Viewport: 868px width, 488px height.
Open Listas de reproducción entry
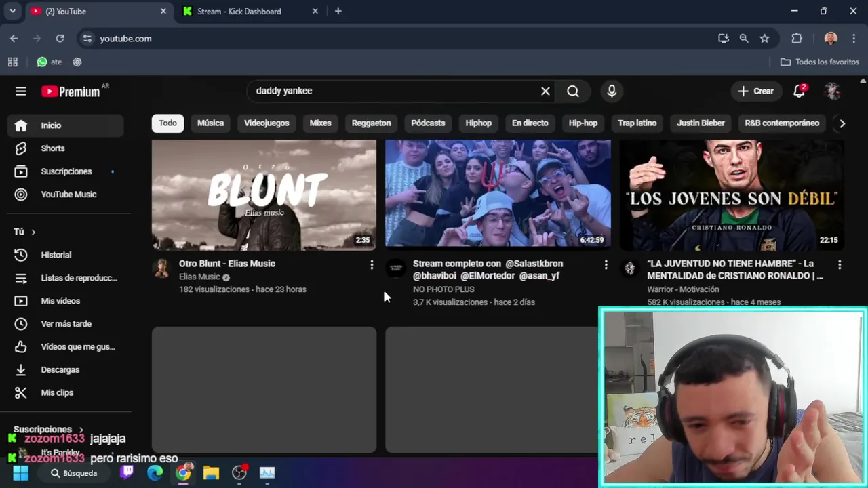click(x=66, y=278)
